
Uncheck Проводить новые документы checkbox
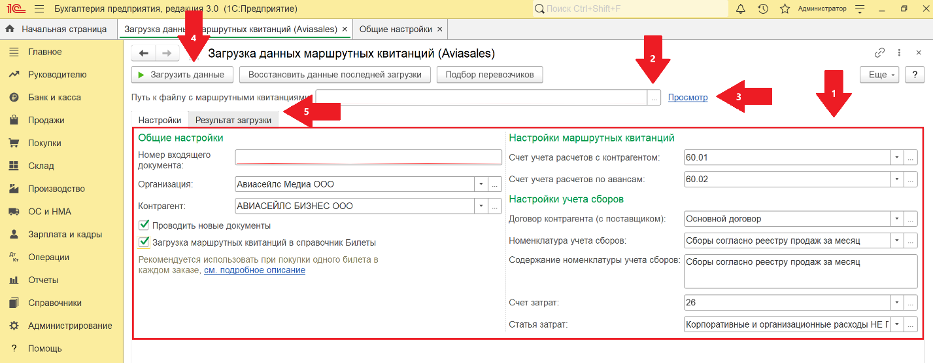coord(143,226)
